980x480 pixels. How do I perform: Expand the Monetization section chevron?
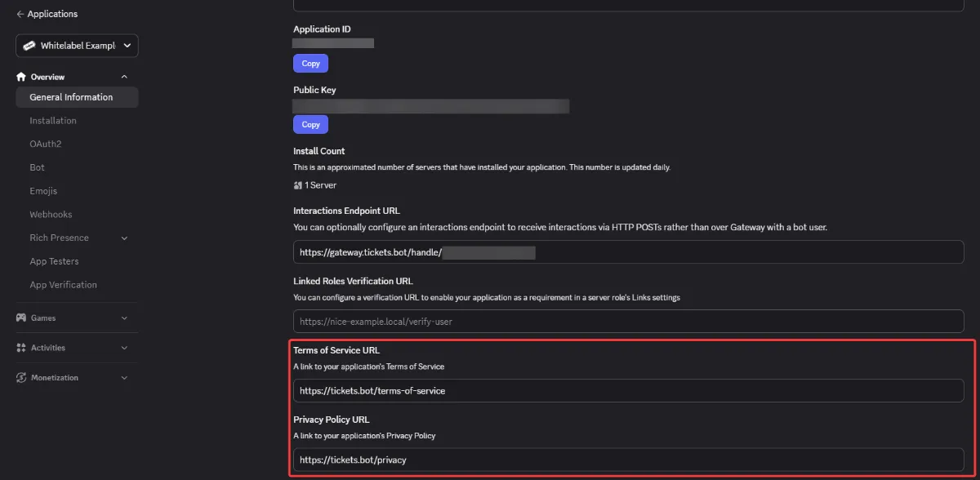[x=124, y=378]
